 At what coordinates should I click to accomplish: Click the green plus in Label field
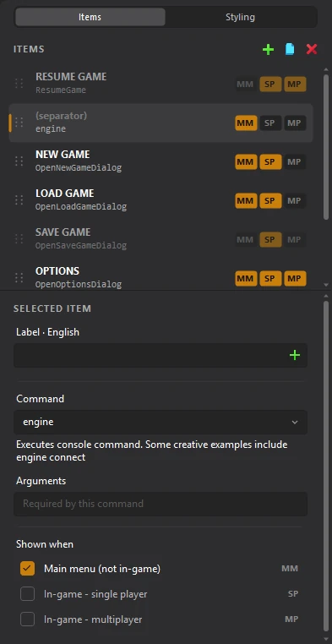tap(295, 355)
